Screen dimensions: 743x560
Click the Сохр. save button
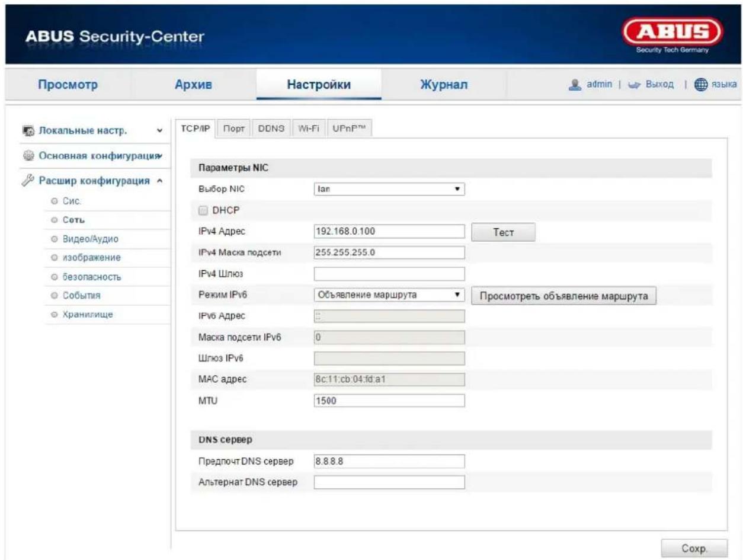point(694,548)
